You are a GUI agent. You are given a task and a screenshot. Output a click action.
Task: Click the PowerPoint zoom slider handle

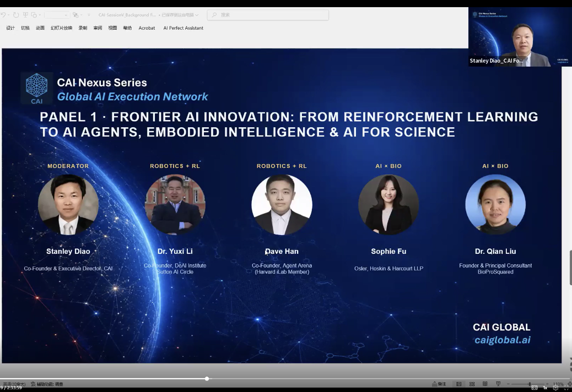click(530, 384)
